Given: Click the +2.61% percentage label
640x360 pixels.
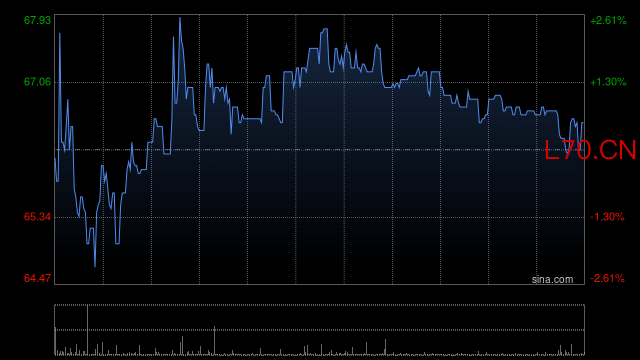Looking at the screenshot, I should click(x=608, y=20).
